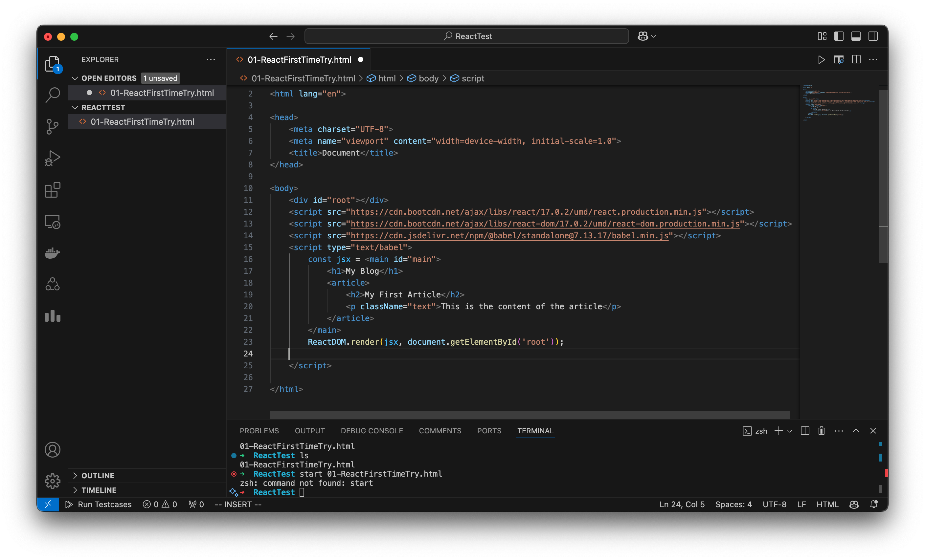
Task: Open the Extensions view
Action: (52, 190)
